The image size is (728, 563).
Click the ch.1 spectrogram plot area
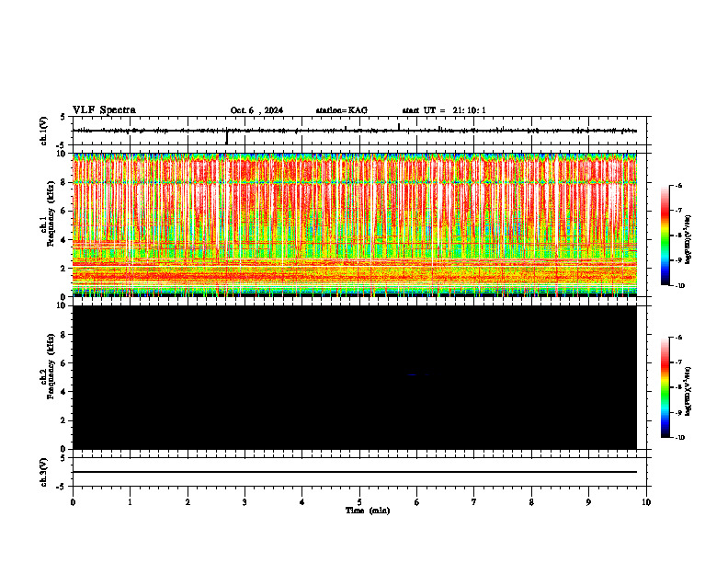coord(355,224)
